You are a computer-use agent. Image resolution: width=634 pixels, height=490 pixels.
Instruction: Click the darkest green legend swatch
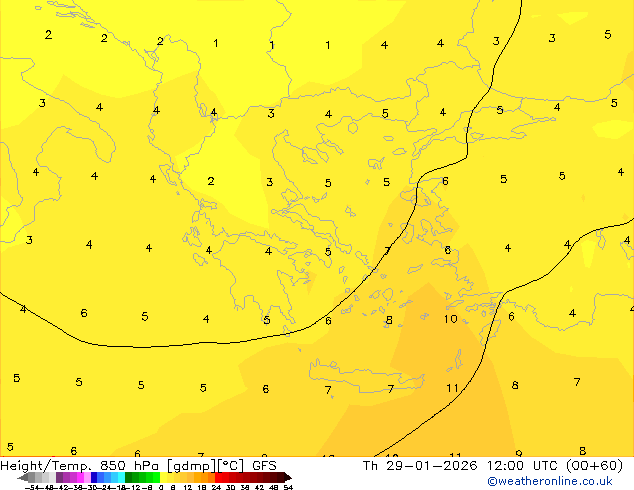coord(129,477)
